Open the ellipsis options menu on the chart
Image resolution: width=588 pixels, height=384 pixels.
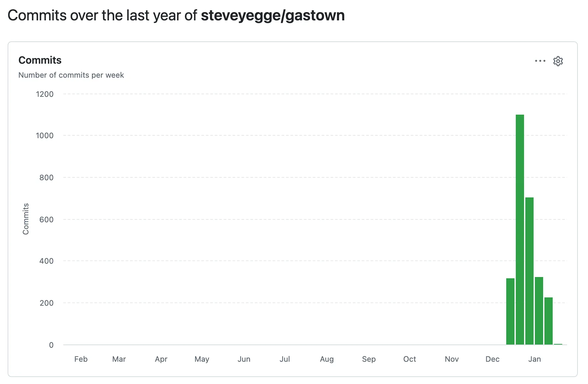[540, 61]
